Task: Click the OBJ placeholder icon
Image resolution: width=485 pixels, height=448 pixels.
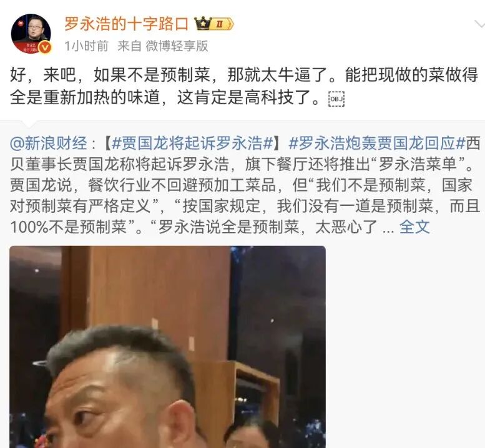Action: [336, 99]
